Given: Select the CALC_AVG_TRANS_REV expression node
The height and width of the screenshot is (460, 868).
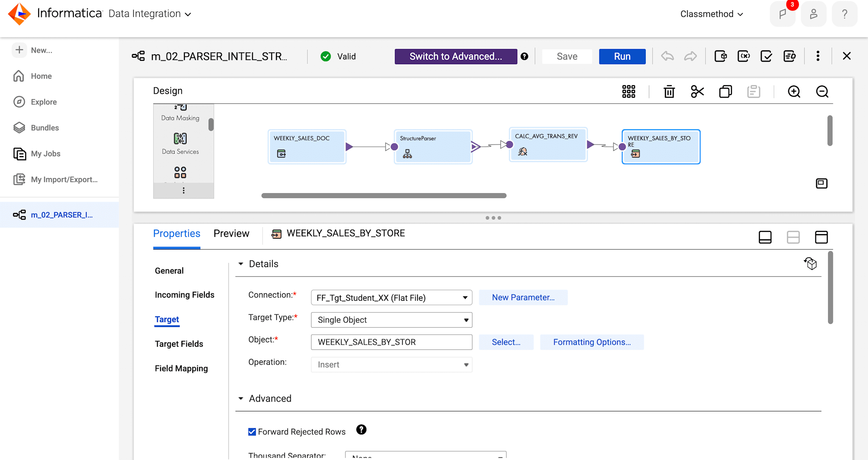Looking at the screenshot, I should [548, 145].
